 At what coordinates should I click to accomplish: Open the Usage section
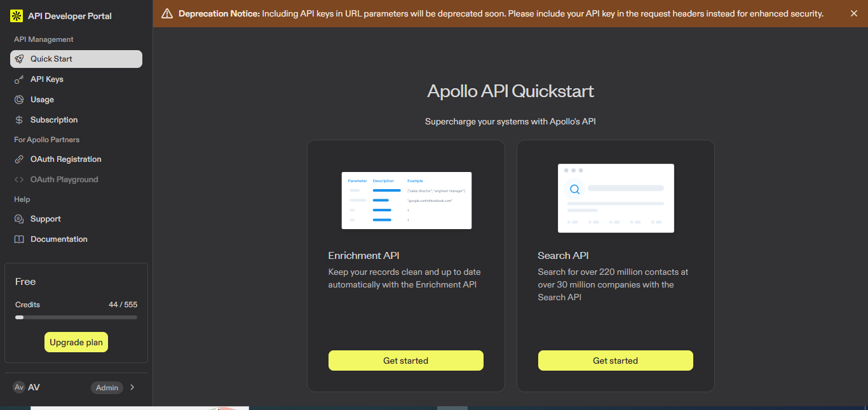pos(76,100)
